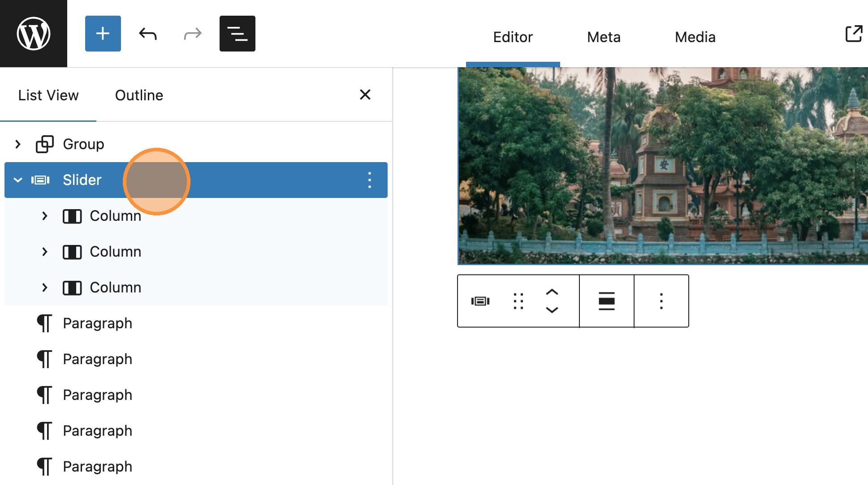Move block down with the down chevron
The image size is (868, 485).
(552, 310)
